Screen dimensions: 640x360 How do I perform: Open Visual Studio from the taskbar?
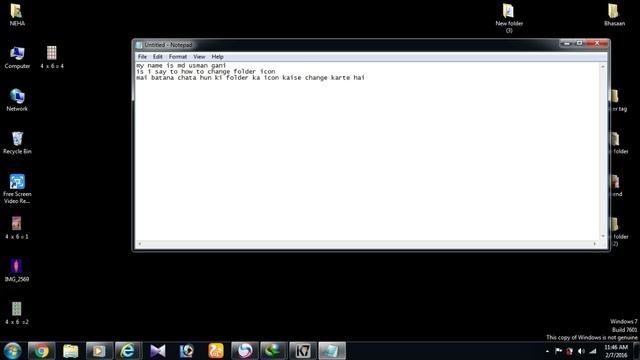point(158,351)
